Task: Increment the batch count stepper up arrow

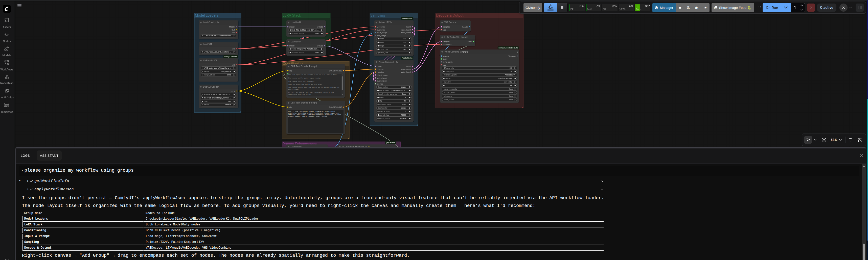Action: [x=802, y=5]
